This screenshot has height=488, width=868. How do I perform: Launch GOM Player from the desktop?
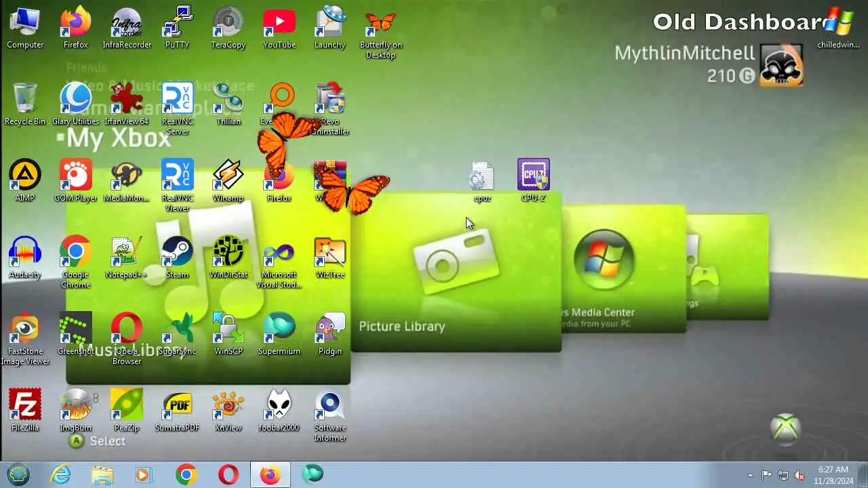[x=76, y=182]
